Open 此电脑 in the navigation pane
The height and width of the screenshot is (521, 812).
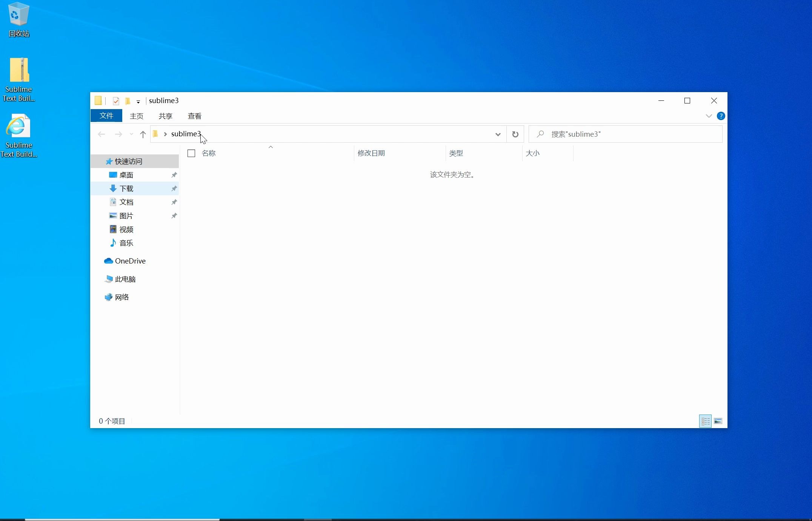click(135, 279)
